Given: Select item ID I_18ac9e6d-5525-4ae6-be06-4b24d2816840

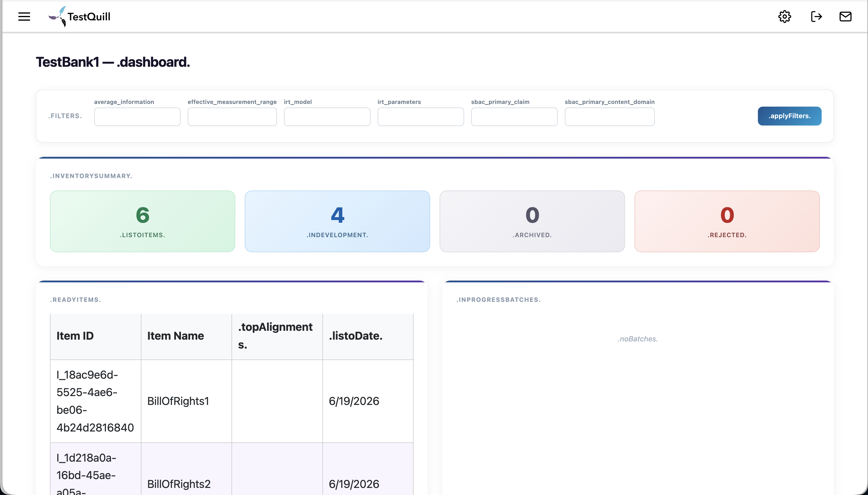Looking at the screenshot, I should 95,401.
